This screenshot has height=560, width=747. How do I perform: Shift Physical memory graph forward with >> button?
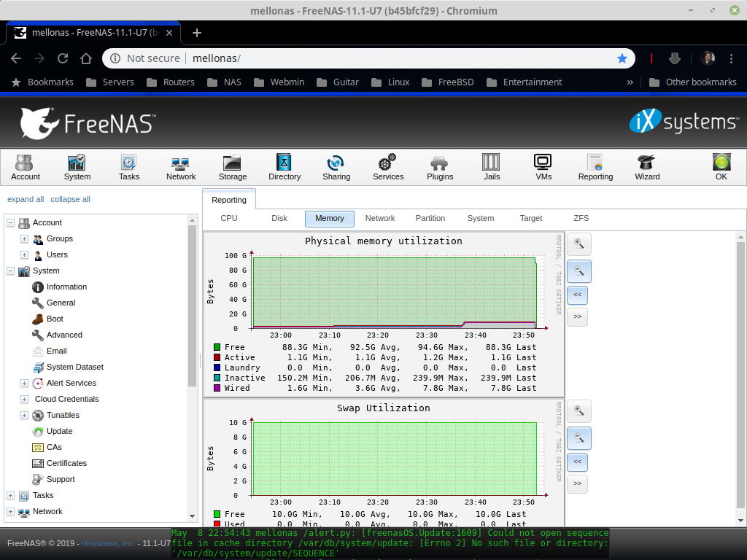tap(578, 316)
